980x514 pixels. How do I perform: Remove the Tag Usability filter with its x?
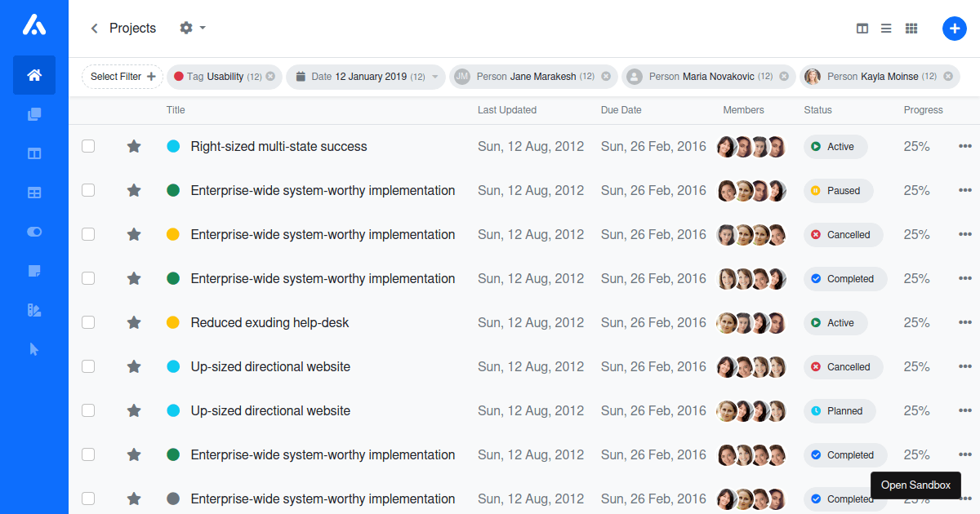coord(270,76)
